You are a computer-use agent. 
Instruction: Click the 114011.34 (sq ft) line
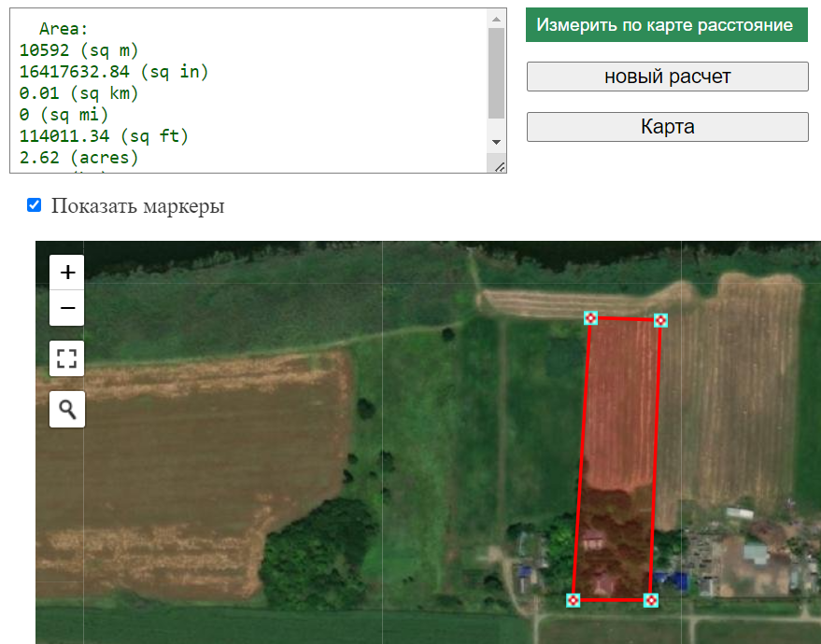[x=104, y=136]
